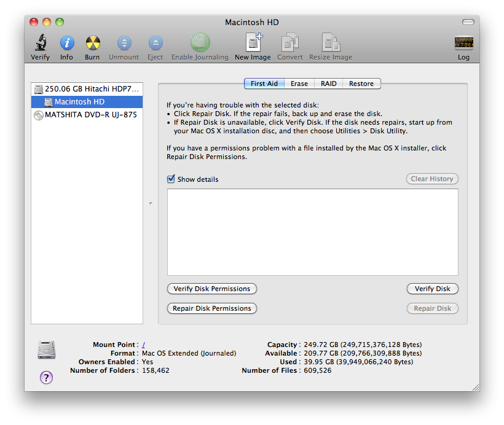The height and width of the screenshot is (425, 504).
Task: Select the MATSHITA DVD-R UJ-875 drive
Action: tap(87, 115)
